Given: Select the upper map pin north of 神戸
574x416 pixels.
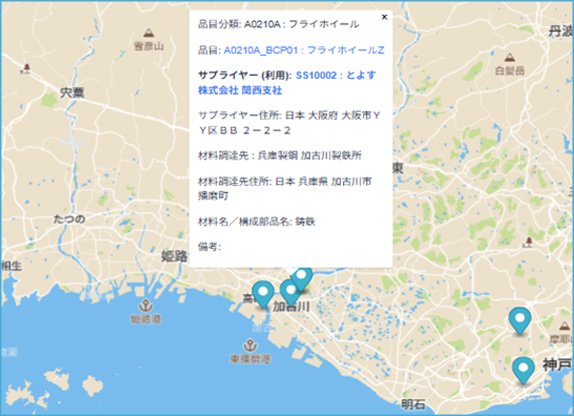Looking at the screenshot, I should point(520,321).
